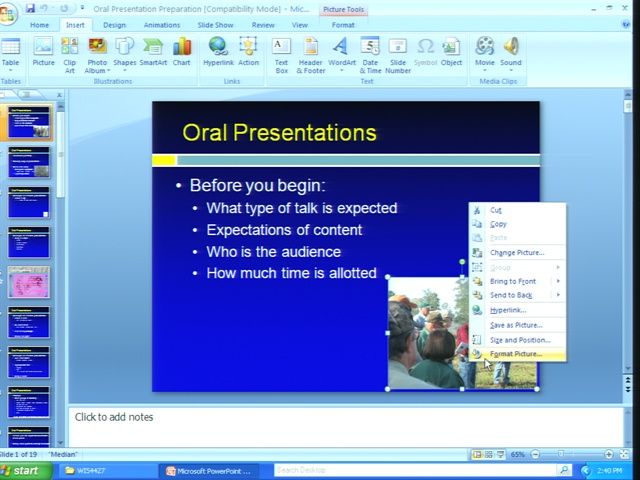Start Slide Show view from status bar
The width and height of the screenshot is (640, 480).
500,454
